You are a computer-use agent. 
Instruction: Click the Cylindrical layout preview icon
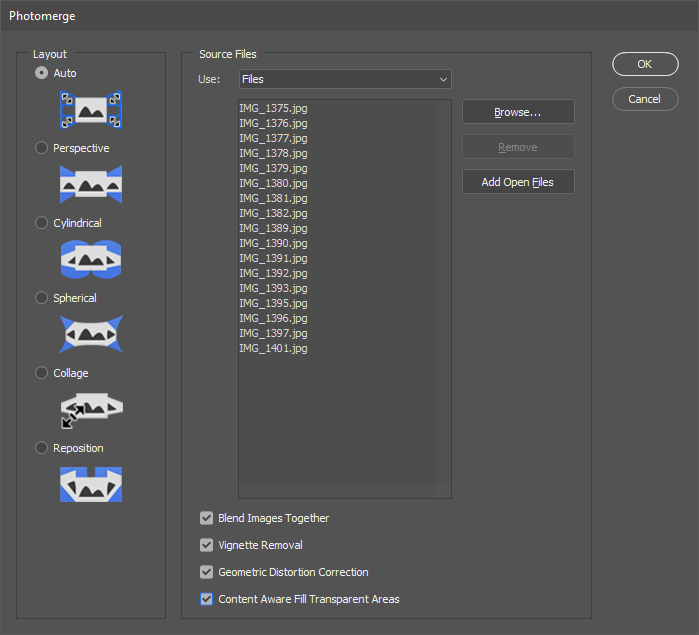pos(91,260)
